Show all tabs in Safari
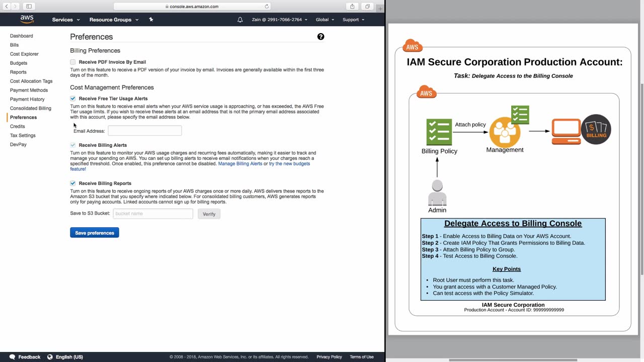Screen dimensions: 644x362 [367, 7]
